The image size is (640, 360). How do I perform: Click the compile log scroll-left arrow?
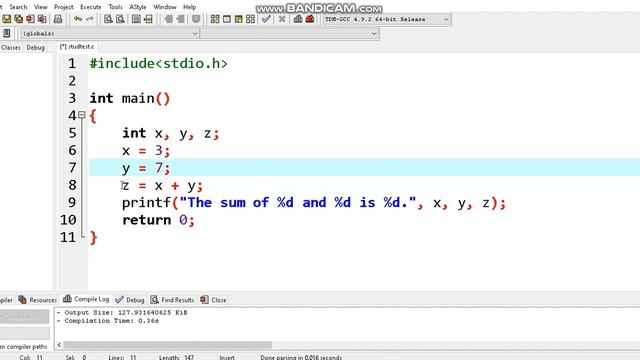click(x=59, y=345)
